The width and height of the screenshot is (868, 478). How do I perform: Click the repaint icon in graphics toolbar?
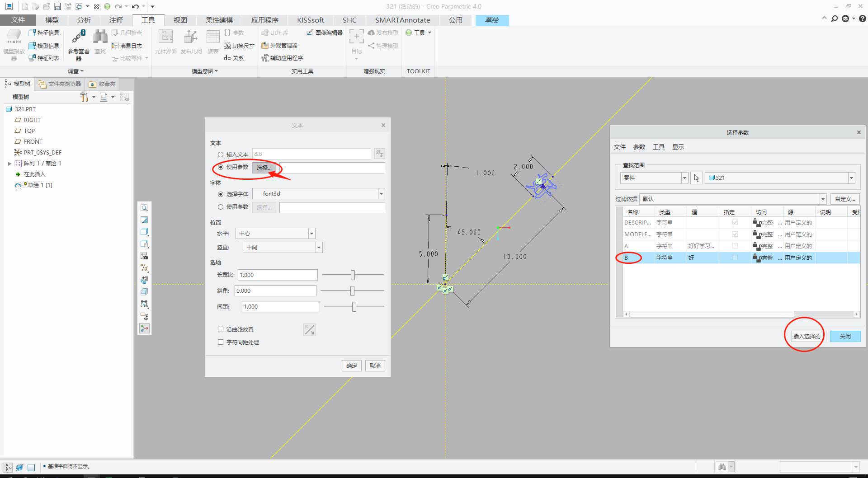[x=144, y=220]
